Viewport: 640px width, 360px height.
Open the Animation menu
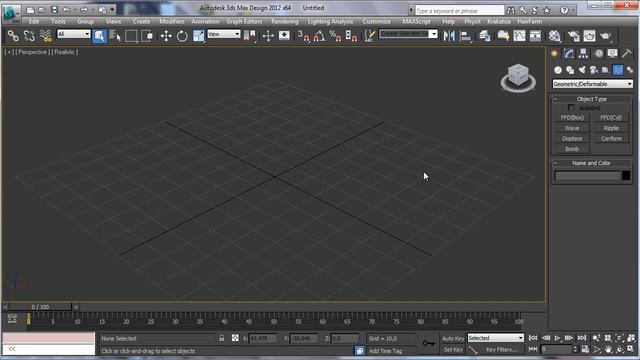click(x=205, y=21)
